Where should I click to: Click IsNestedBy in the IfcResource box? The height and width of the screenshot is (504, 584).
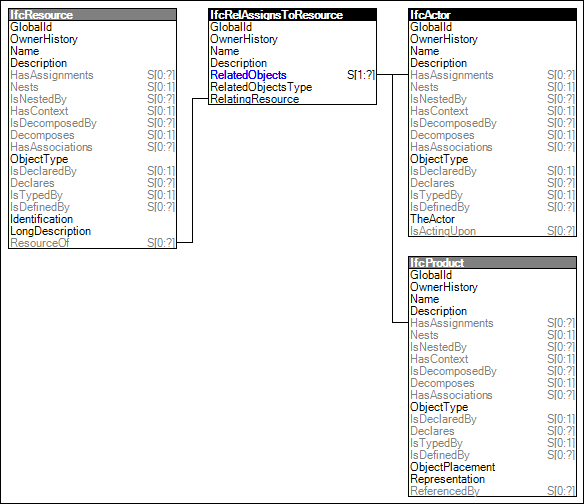[38, 99]
